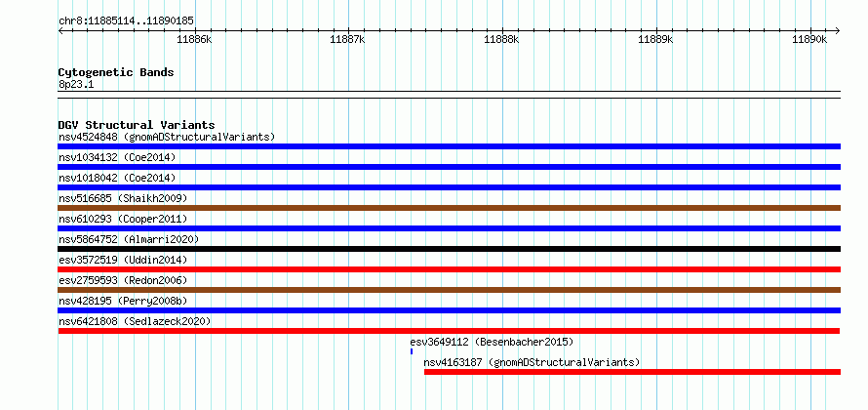Open the nsv610293 (Cooper2011) label

point(123,219)
